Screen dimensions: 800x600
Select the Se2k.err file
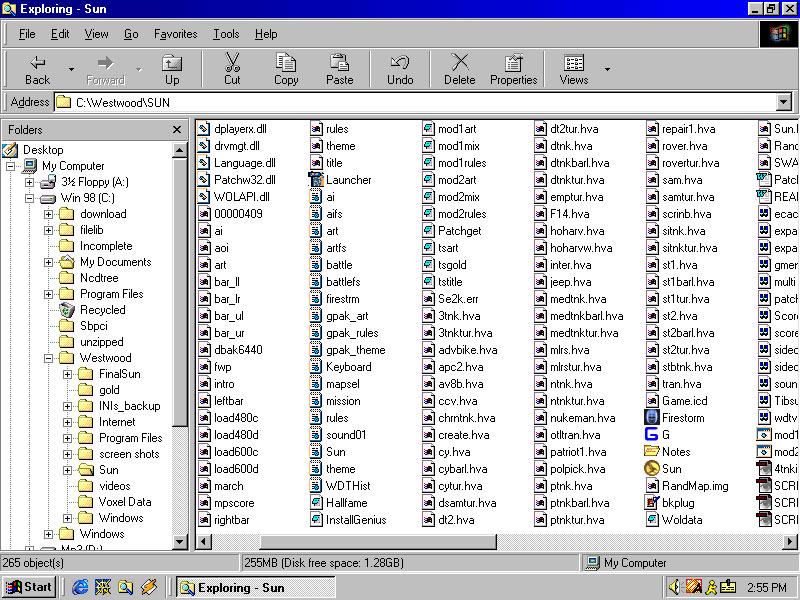[x=451, y=299]
